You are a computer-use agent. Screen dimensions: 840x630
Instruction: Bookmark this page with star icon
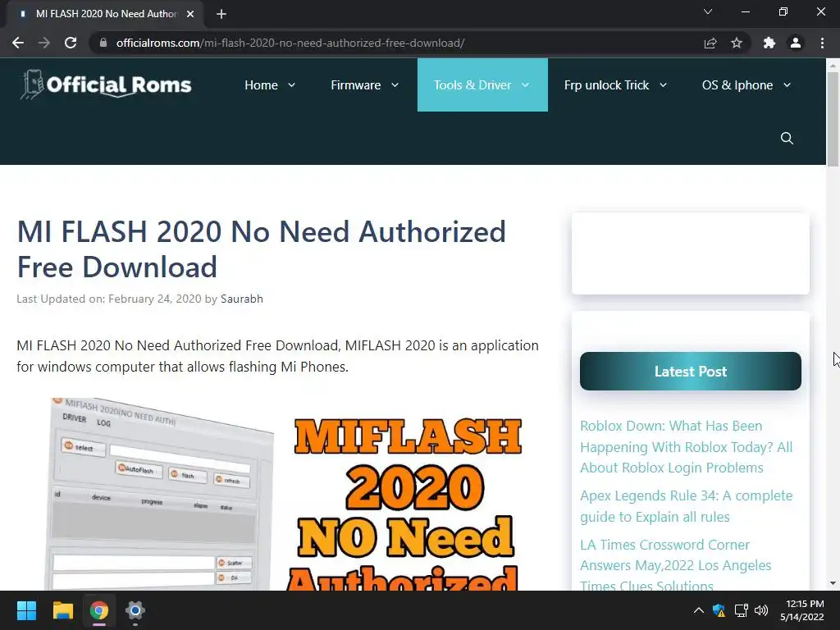(737, 43)
